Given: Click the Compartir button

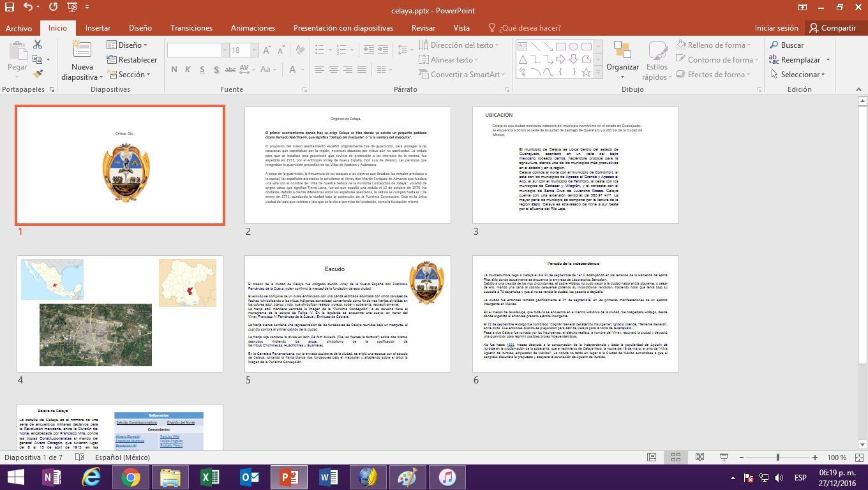Looking at the screenshot, I should [x=832, y=28].
